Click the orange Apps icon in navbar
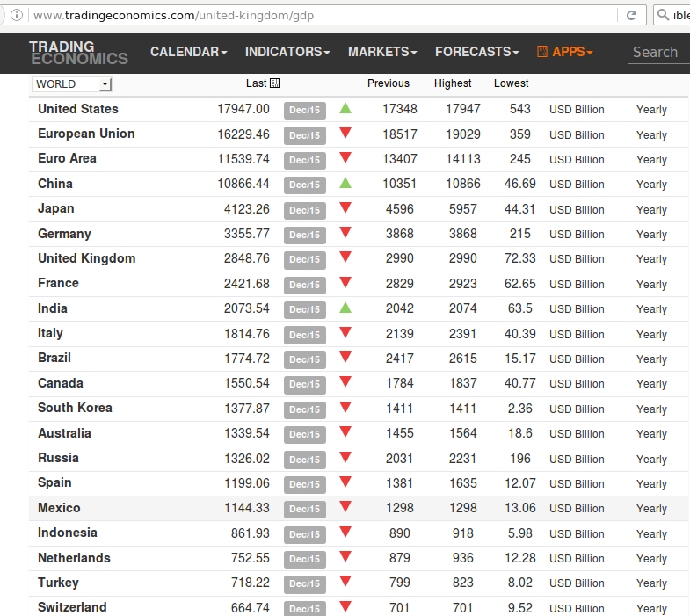The image size is (690, 616). click(541, 52)
